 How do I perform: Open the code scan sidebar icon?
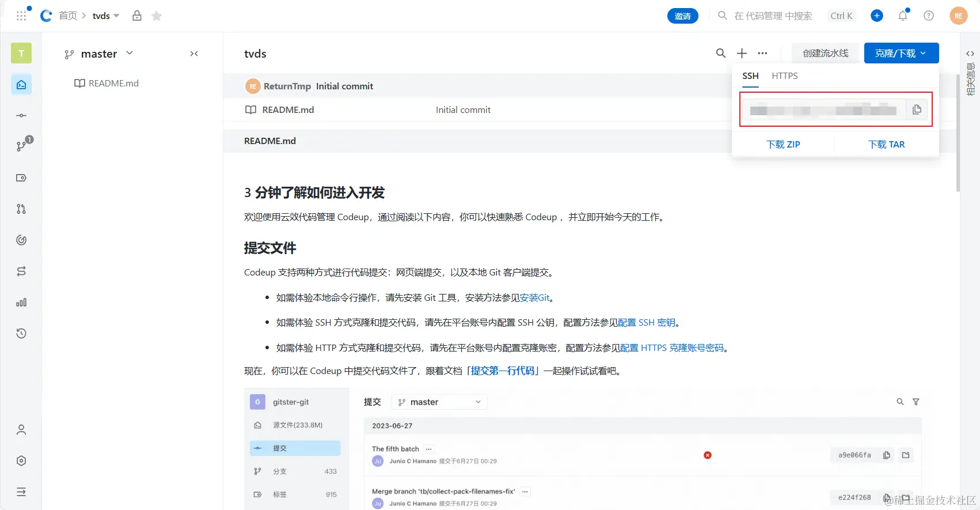coord(21,240)
